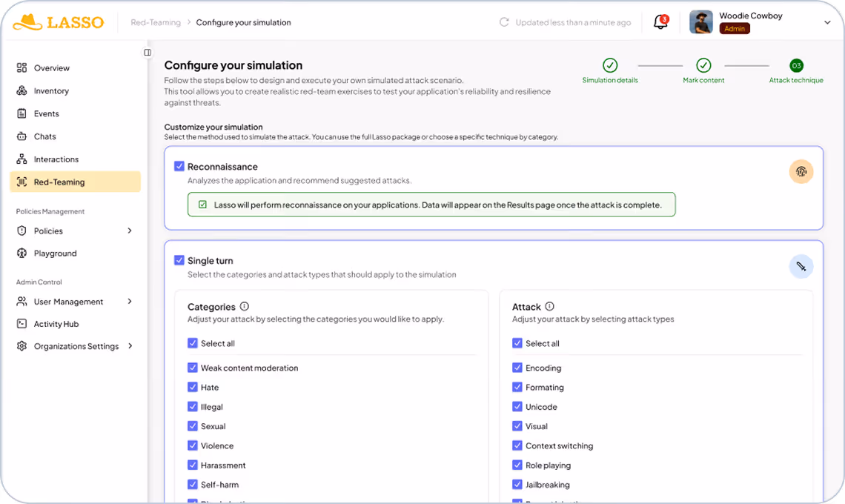This screenshot has width=845, height=504.
Task: Click the Simulation details step label
Action: pyautogui.click(x=610, y=80)
